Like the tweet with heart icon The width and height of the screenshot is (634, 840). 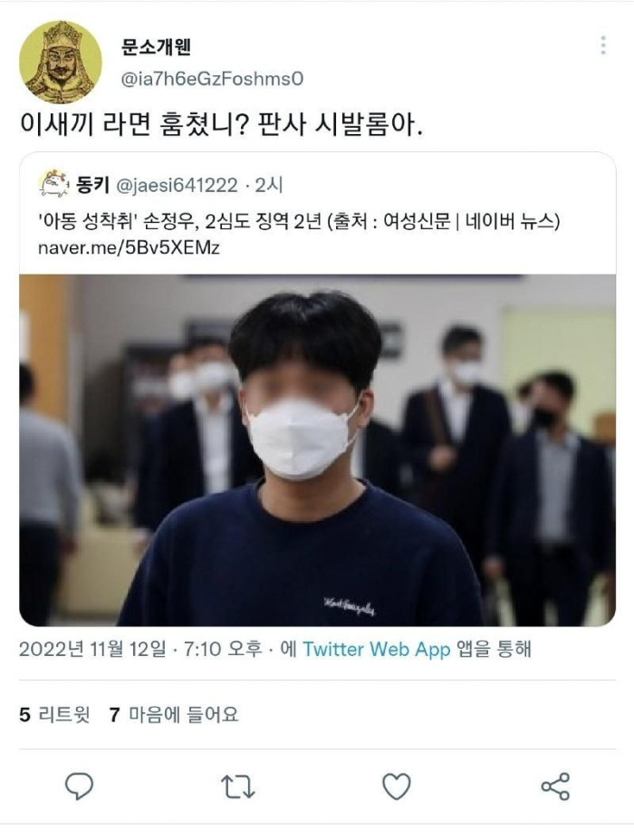coord(397,787)
